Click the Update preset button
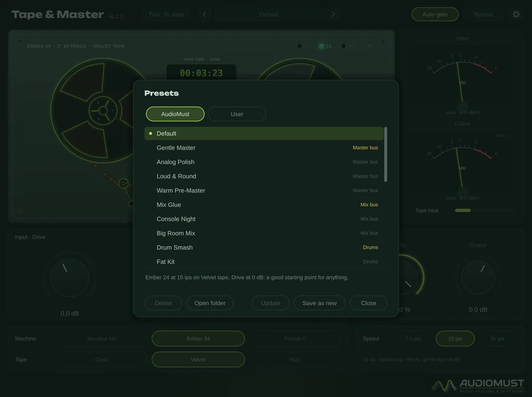 point(270,303)
